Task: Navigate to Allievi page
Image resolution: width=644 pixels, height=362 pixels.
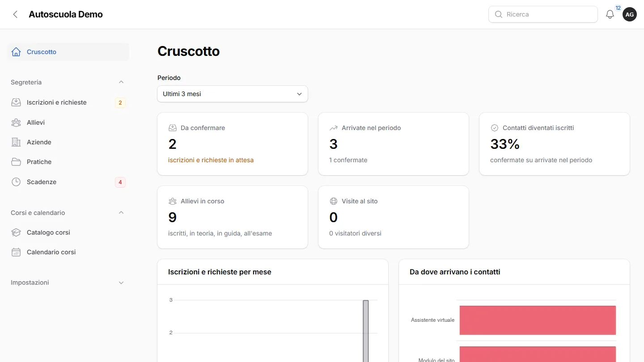Action: pyautogui.click(x=68, y=122)
